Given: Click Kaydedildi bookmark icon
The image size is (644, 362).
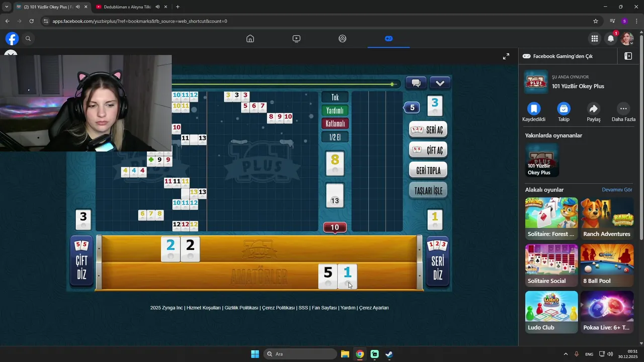Looking at the screenshot, I should click(x=534, y=109).
